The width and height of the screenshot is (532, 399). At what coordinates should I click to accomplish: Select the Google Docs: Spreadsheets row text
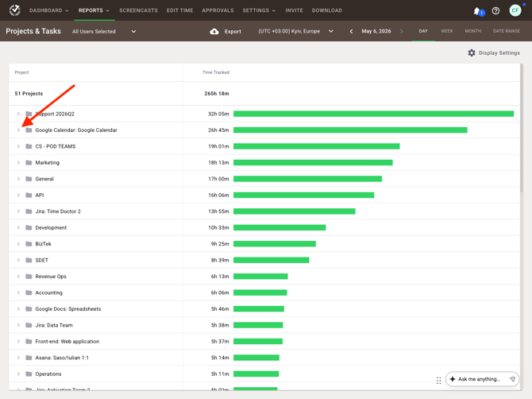pos(68,309)
